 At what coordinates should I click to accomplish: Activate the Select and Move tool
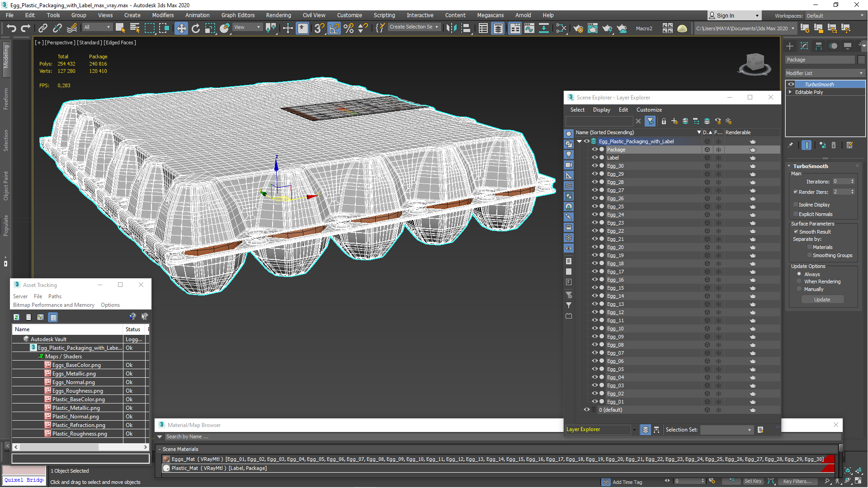pos(181,28)
